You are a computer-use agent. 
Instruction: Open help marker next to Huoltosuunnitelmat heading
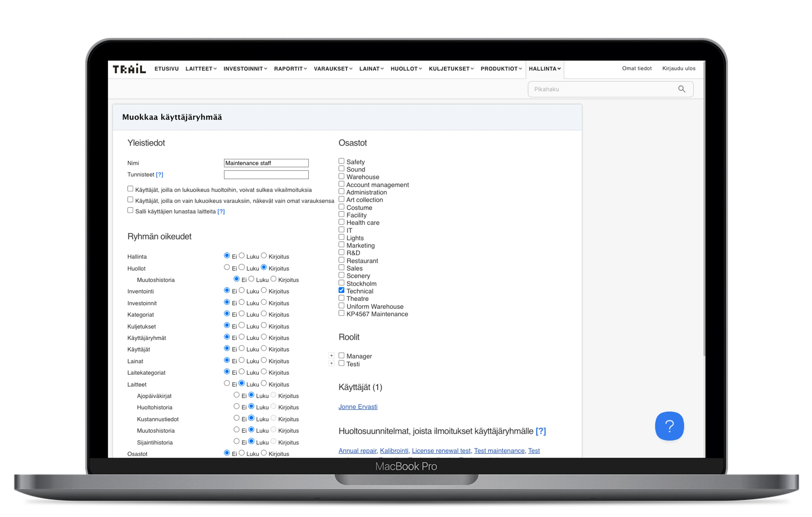coord(541,431)
